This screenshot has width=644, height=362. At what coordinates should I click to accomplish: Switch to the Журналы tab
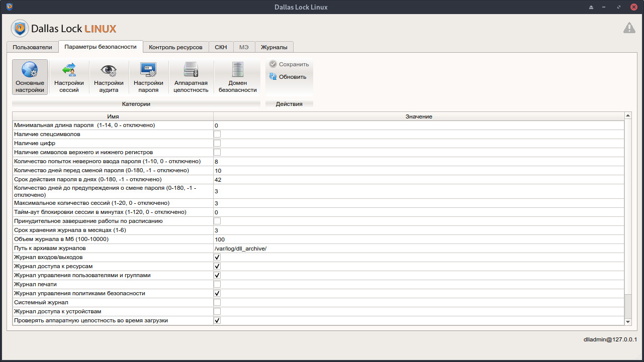click(x=274, y=46)
